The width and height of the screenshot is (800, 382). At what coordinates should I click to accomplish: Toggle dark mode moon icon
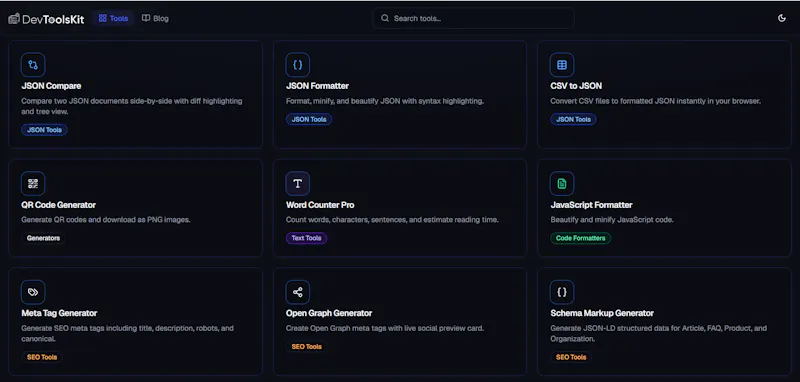click(782, 18)
